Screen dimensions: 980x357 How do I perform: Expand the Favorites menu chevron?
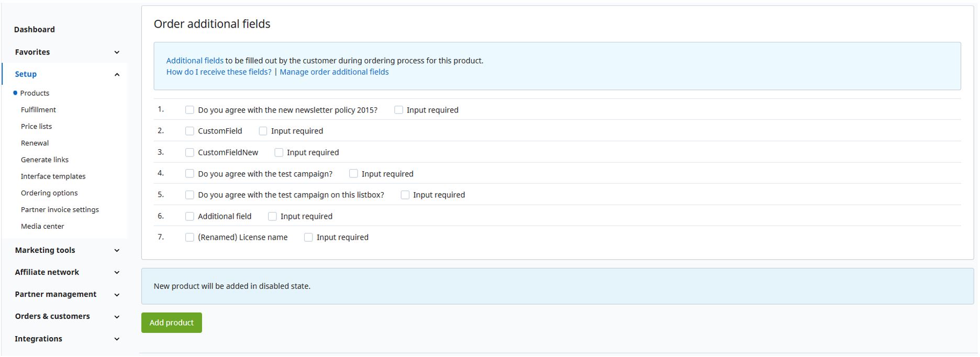117,52
